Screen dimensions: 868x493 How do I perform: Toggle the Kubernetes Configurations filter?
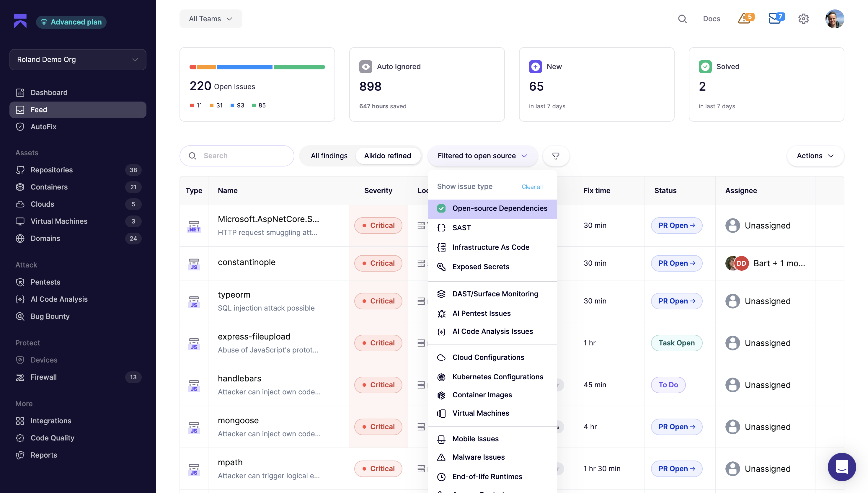[492, 377]
